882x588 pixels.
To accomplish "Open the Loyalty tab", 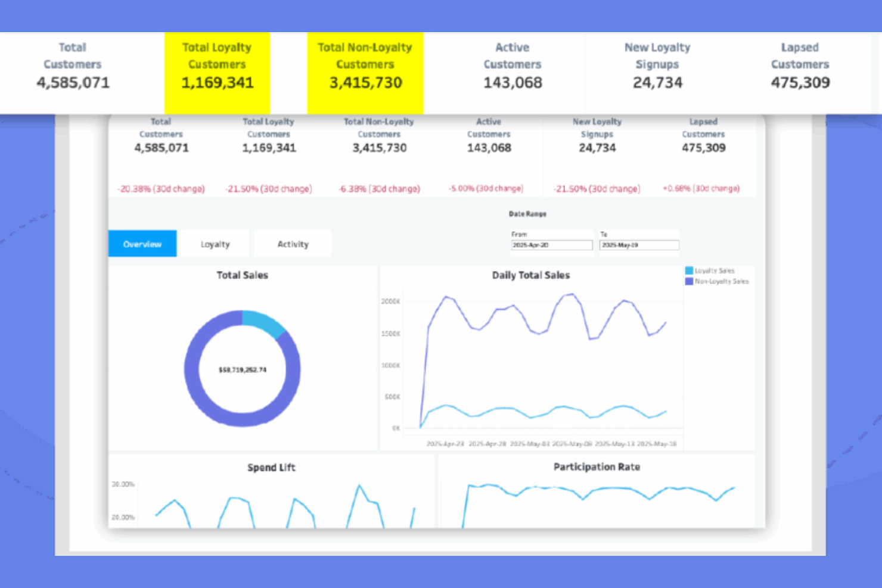I will (x=215, y=244).
